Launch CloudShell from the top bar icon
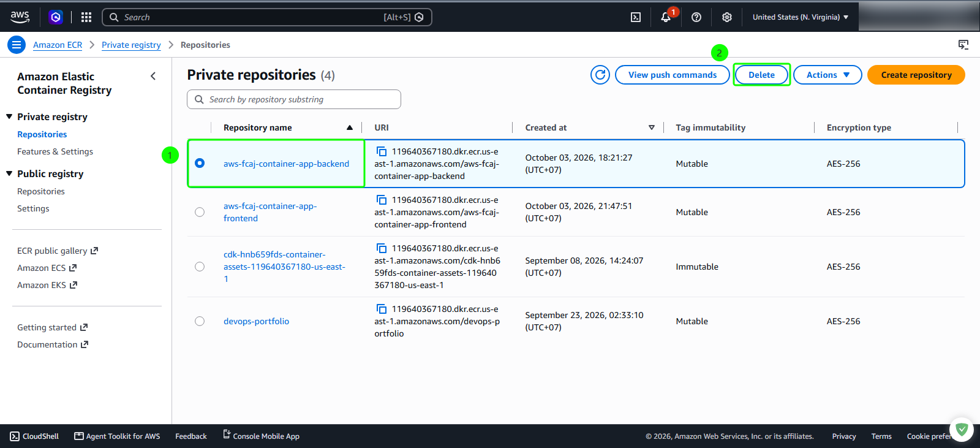This screenshot has height=448, width=980. point(636,17)
